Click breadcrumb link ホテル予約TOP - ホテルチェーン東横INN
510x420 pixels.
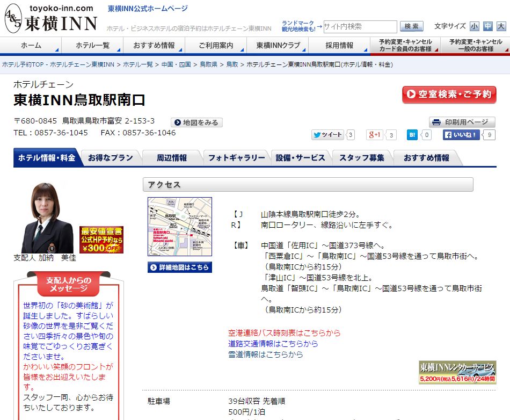pyautogui.click(x=58, y=64)
